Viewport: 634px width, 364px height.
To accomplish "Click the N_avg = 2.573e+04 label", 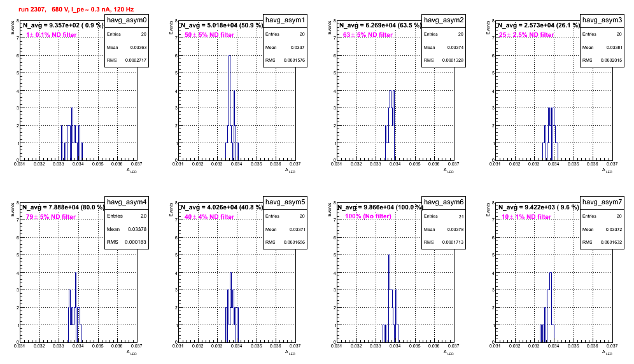I will coord(539,25).
